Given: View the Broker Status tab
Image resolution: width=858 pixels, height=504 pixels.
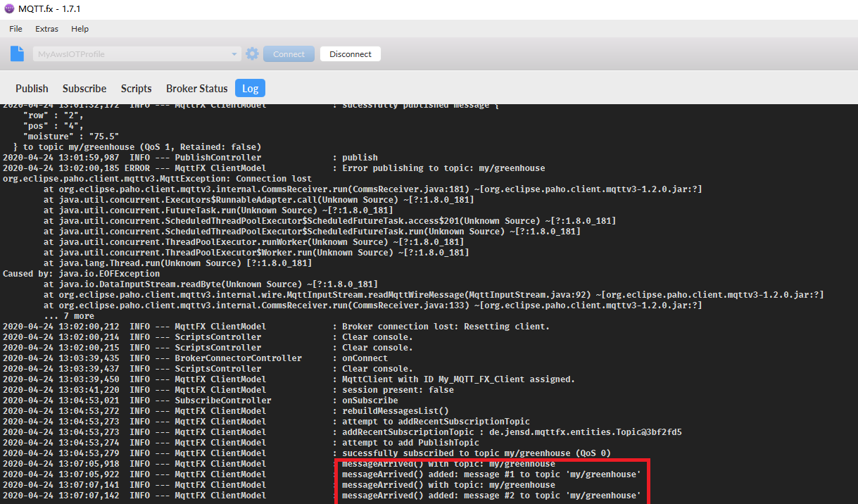Looking at the screenshot, I should pyautogui.click(x=196, y=89).
